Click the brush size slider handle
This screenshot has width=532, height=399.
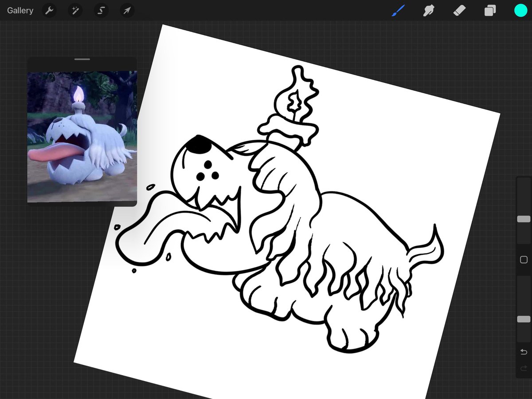(524, 219)
